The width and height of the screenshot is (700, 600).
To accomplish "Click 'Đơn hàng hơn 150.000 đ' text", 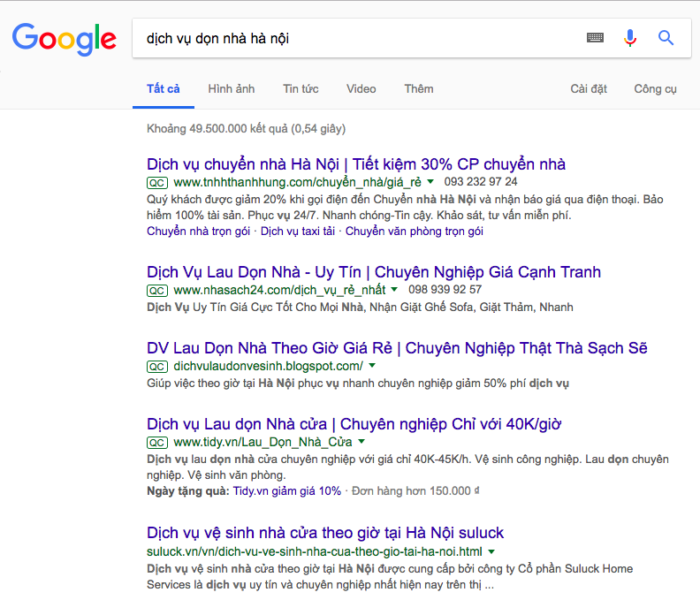I will (x=415, y=491).
